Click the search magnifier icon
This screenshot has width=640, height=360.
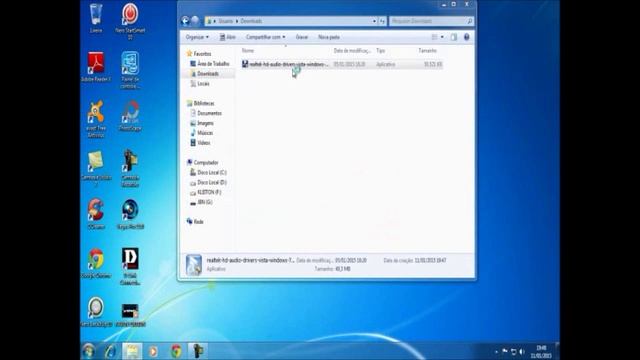[469, 21]
